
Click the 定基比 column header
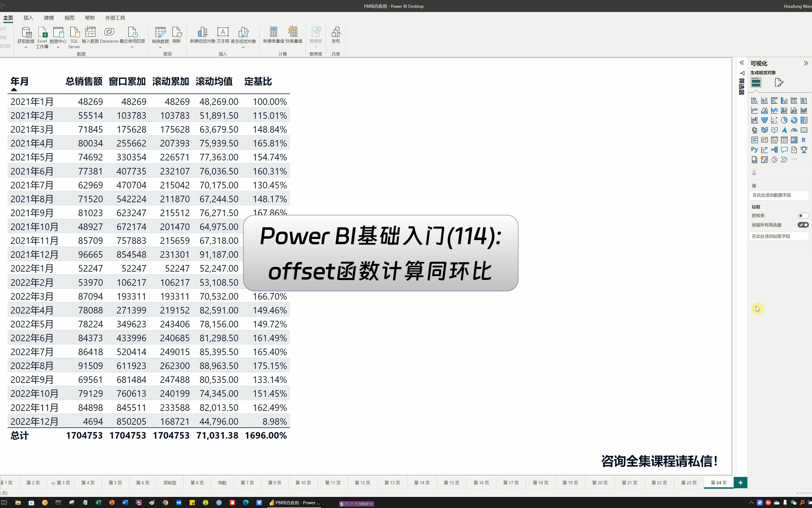[x=258, y=81]
